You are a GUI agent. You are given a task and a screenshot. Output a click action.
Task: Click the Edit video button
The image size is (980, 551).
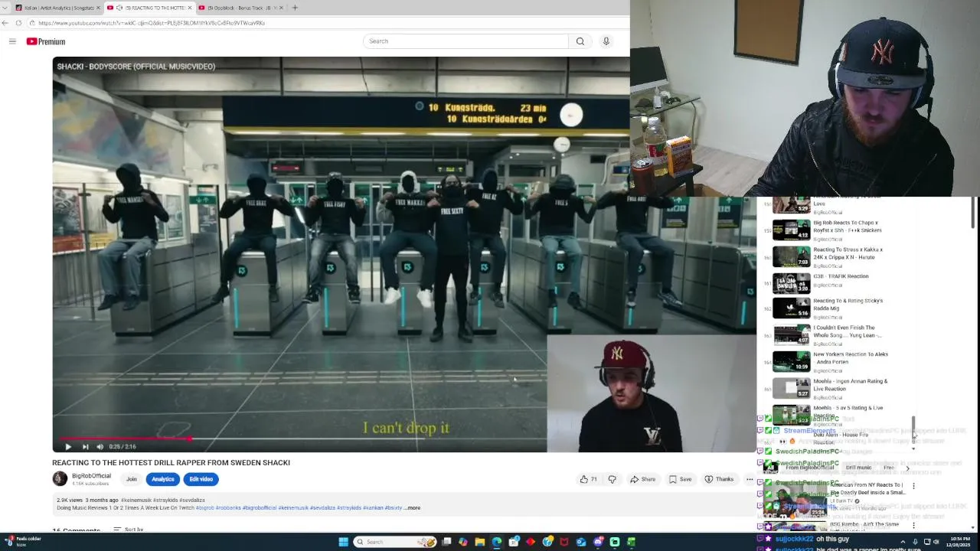(x=201, y=479)
